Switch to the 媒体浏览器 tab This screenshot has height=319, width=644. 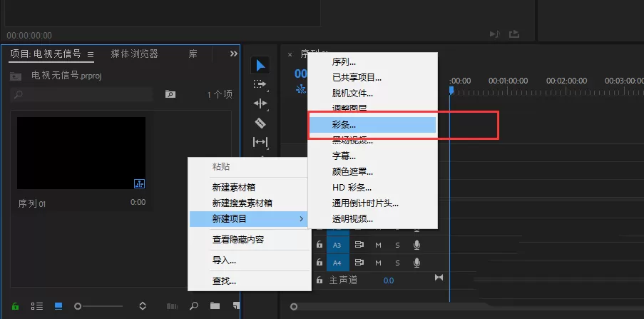tap(134, 54)
